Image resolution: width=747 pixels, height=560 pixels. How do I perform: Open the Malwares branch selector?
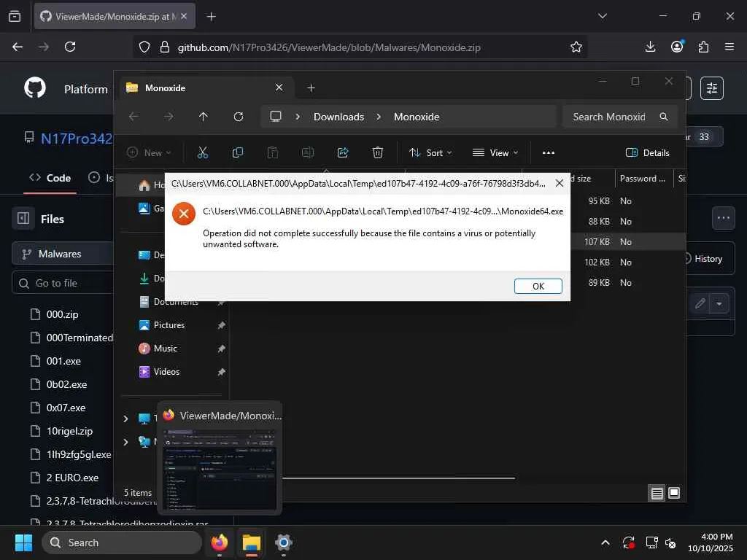[62, 254]
